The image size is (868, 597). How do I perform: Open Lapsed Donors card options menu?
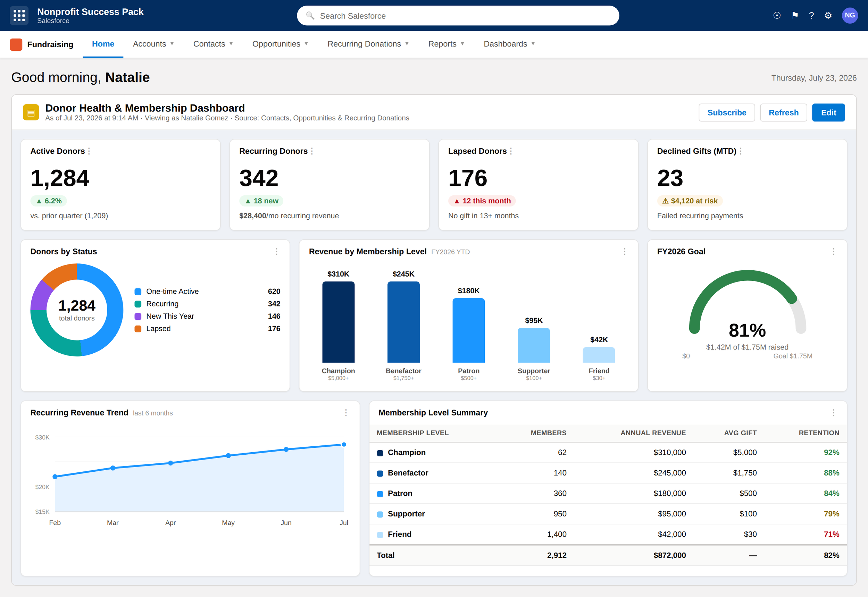511,151
